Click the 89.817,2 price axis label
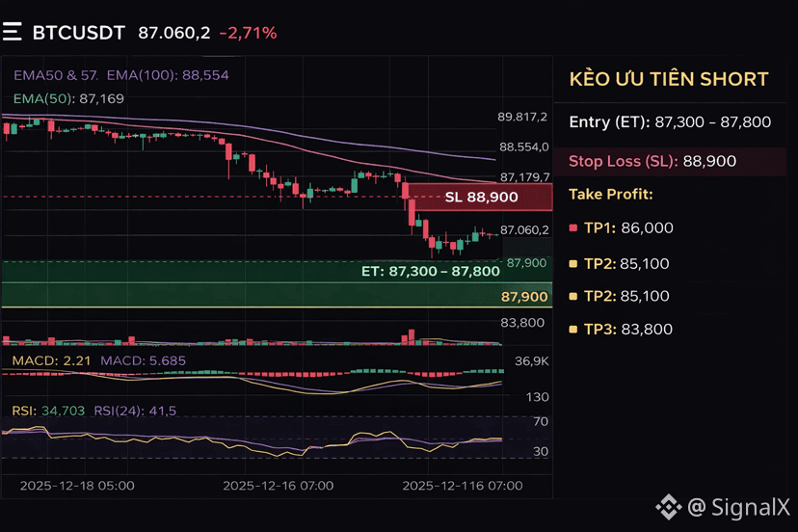Viewport: 798px width, 532px height. 522,117
